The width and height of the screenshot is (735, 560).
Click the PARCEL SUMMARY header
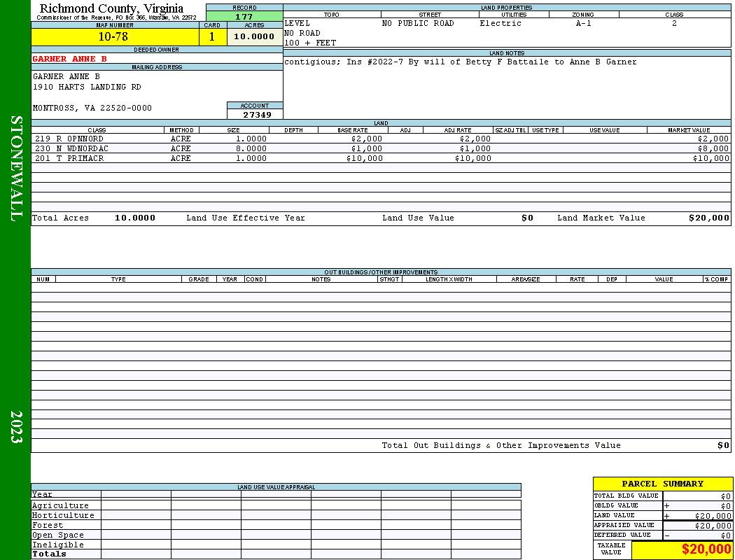pyautogui.click(x=662, y=484)
